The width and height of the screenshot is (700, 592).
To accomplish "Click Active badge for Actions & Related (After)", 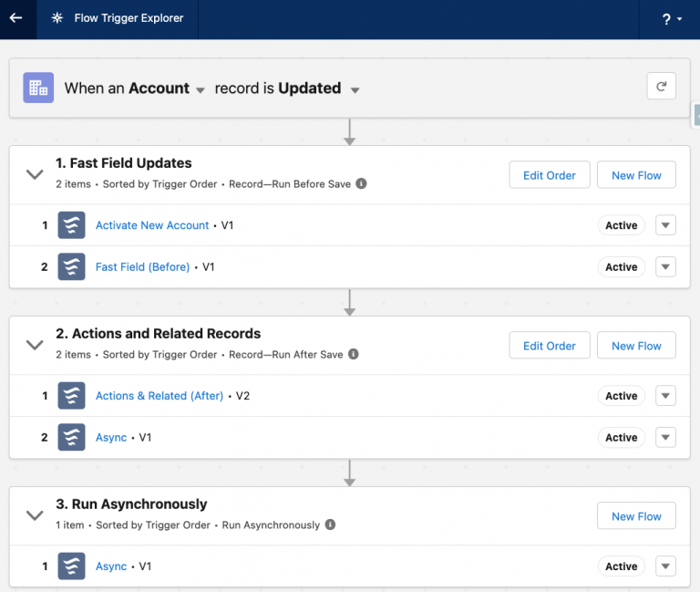I will tap(622, 396).
